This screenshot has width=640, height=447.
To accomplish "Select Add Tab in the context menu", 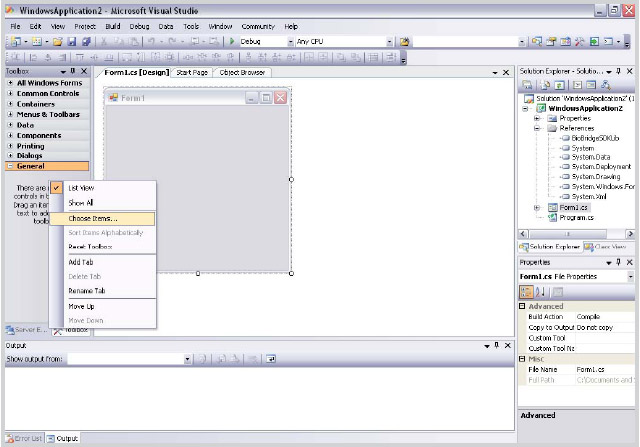I will 81,262.
